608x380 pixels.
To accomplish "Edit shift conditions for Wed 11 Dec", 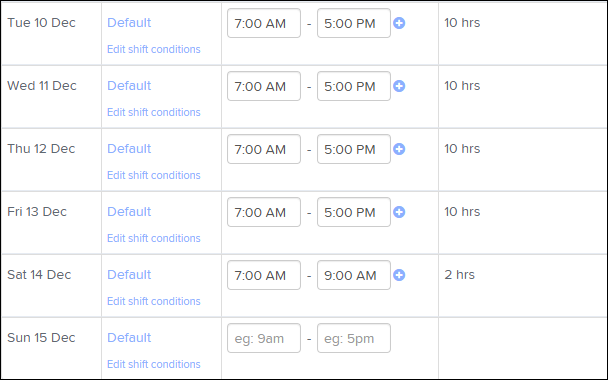I will pyautogui.click(x=154, y=112).
